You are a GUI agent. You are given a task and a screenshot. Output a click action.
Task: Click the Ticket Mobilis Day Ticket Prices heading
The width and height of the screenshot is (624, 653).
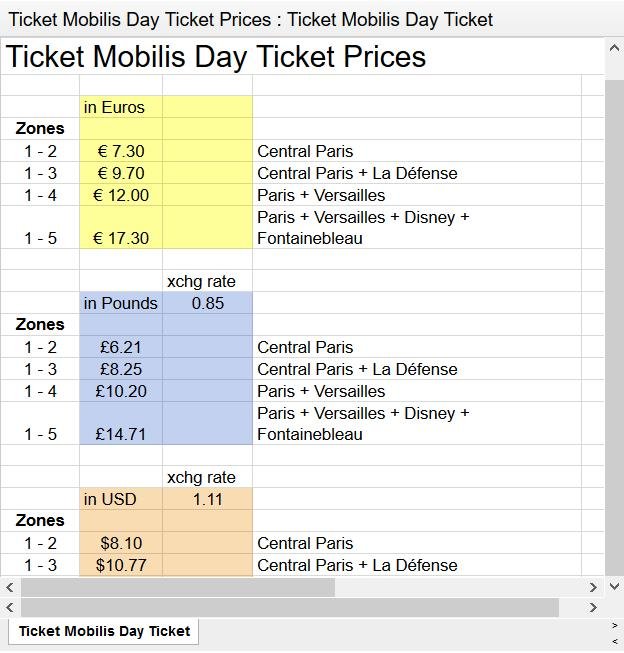point(216,57)
